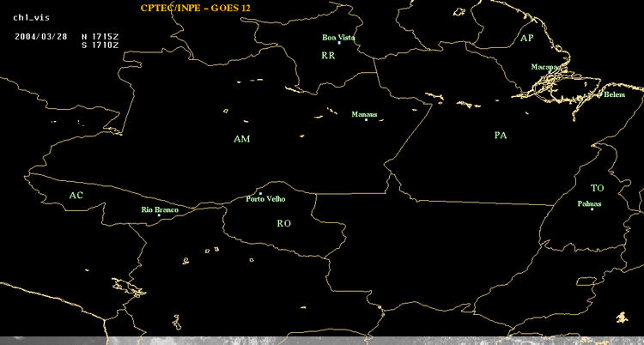644x345 pixels.
Task: Click the PA state label
Action: click(x=501, y=135)
